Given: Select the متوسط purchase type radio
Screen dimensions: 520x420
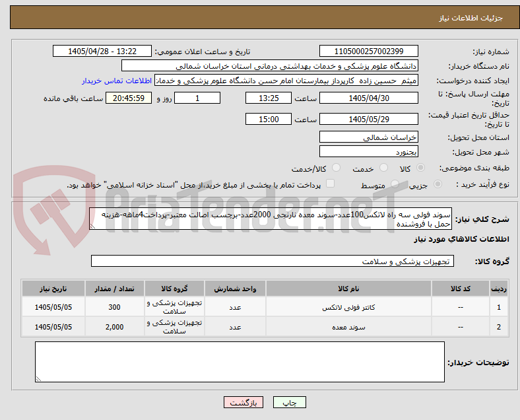Looking at the screenshot, I should 395,184.
